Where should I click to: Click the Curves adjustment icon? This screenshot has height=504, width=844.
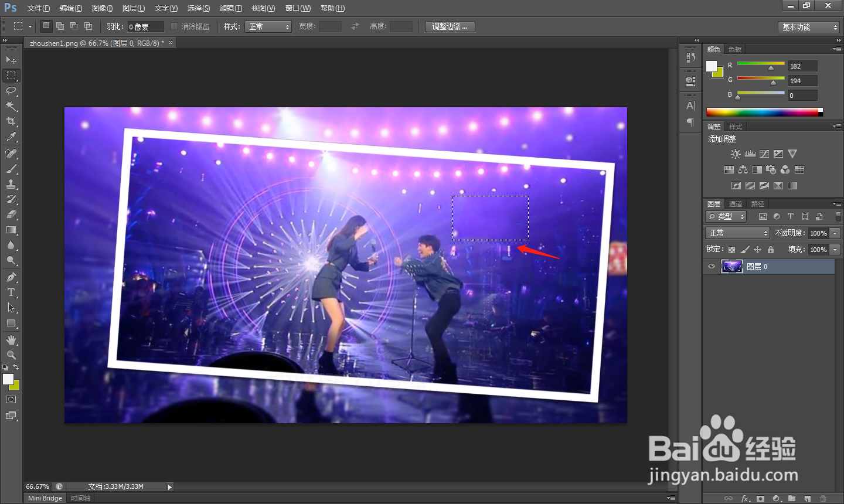764,154
